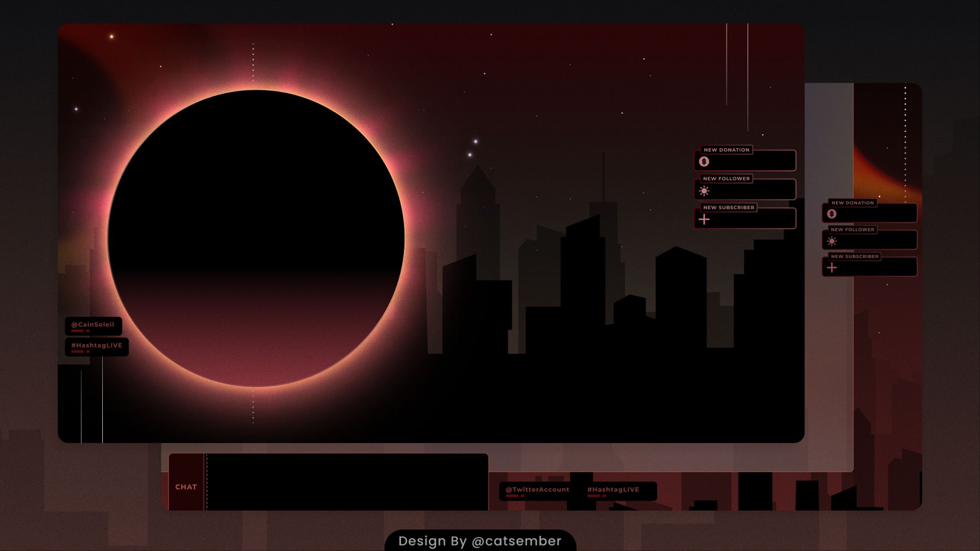Click the plus icon in the larger overlay's subscriber box
Viewport: 980px width, 551px height.
tap(704, 219)
